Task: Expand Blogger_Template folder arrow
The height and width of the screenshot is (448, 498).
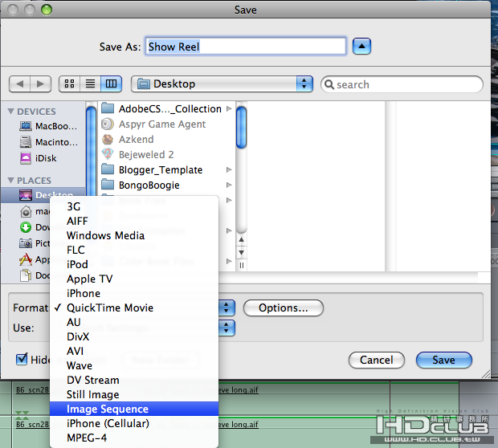Action: (229, 170)
